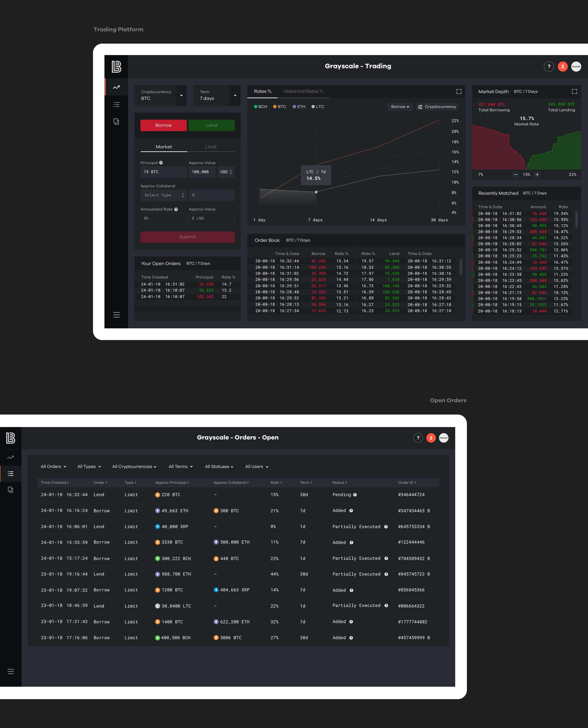Click help question icon in Trading header
This screenshot has height=728, width=588.
tap(549, 66)
